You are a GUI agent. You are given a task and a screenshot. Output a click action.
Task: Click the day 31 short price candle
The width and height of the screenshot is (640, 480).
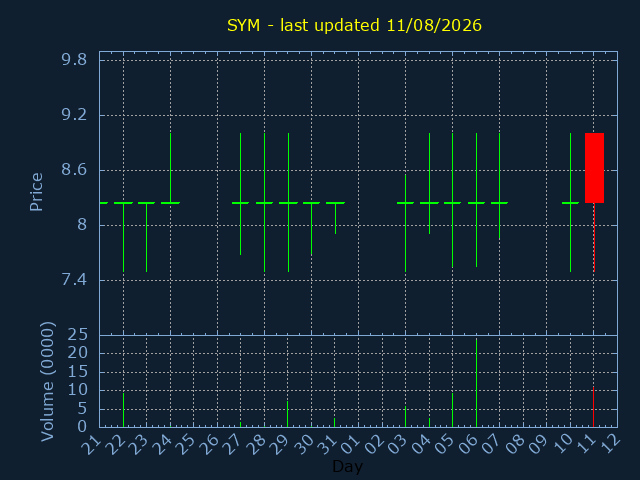(336, 218)
